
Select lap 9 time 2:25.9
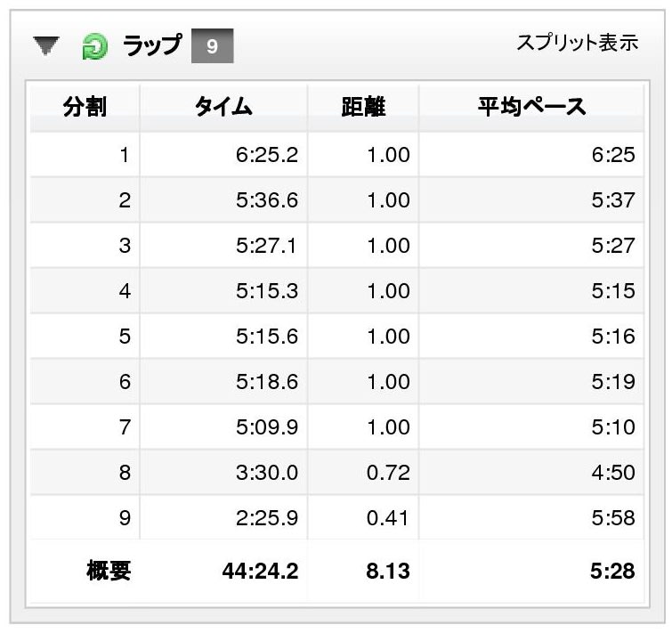(x=266, y=518)
